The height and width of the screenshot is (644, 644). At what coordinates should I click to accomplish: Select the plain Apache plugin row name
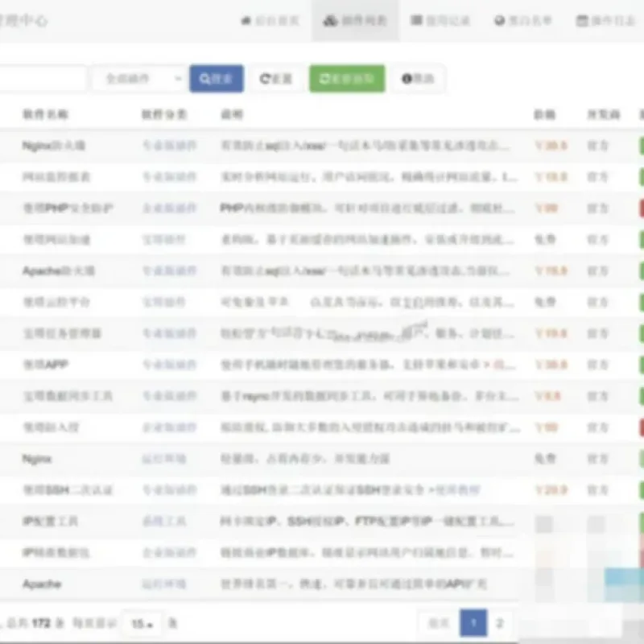click(42, 584)
